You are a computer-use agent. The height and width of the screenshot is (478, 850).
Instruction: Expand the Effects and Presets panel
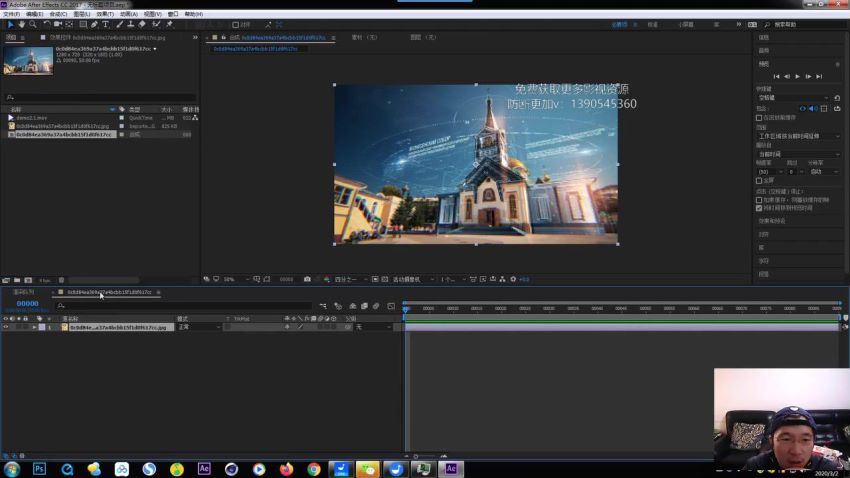[x=772, y=221]
